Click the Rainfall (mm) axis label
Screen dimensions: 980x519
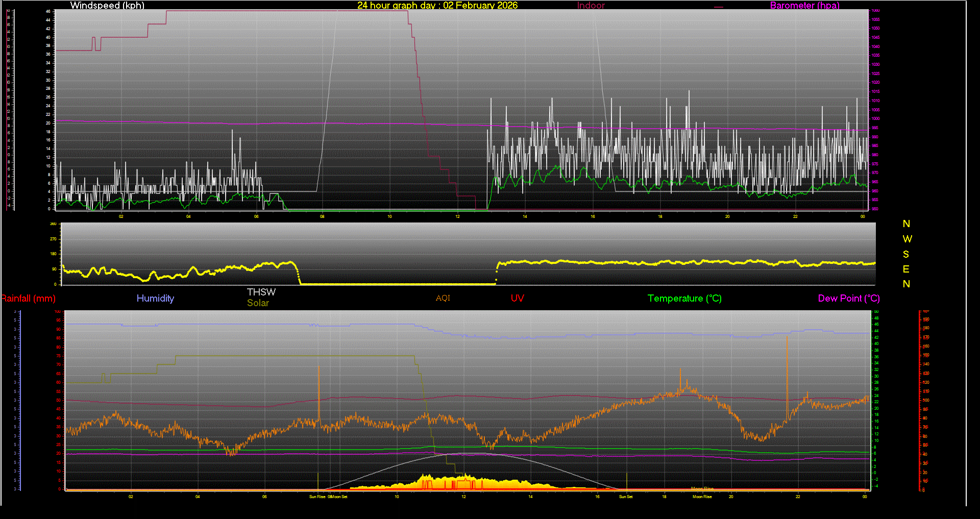28,299
